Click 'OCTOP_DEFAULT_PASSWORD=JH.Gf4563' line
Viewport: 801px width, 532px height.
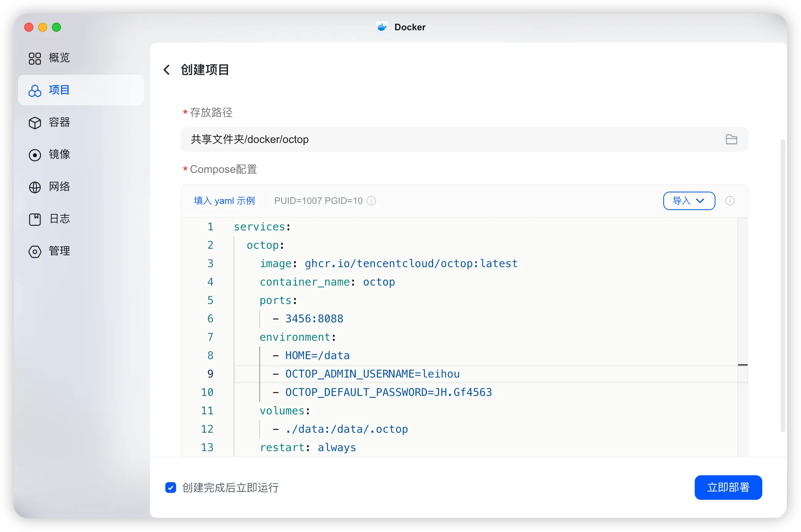388,392
